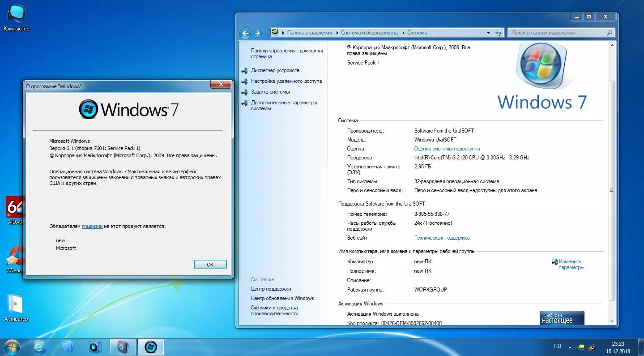The height and width of the screenshot is (356, 644).
Task: Open Дополнительные параметры системы link
Action: click(284, 105)
